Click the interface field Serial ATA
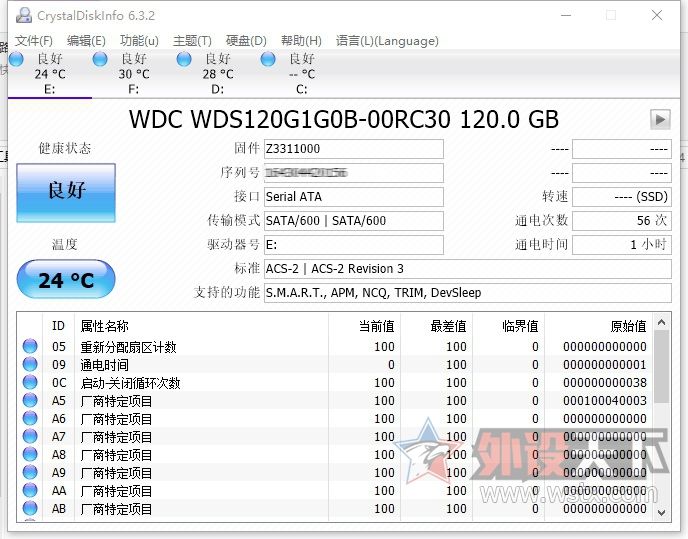The height and width of the screenshot is (539, 688). tap(354, 197)
